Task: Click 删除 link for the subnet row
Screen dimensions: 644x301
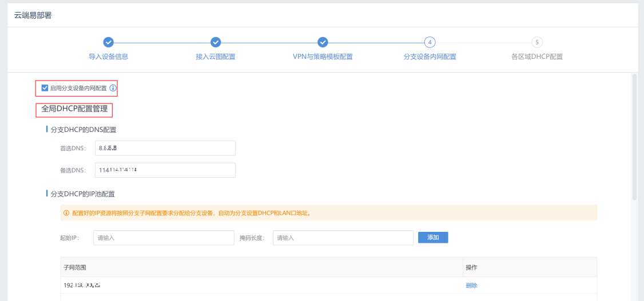Action: click(x=471, y=286)
